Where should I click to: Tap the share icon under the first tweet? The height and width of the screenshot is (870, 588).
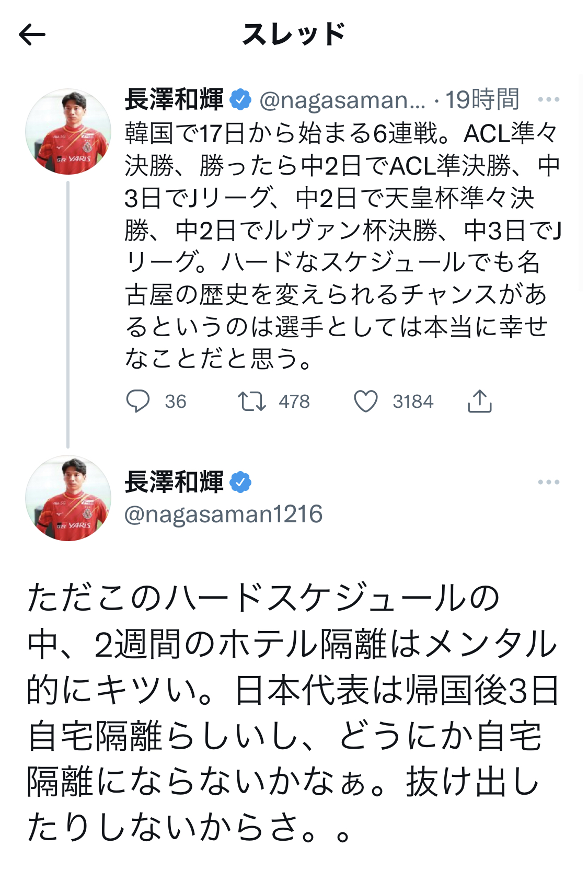coord(479,402)
